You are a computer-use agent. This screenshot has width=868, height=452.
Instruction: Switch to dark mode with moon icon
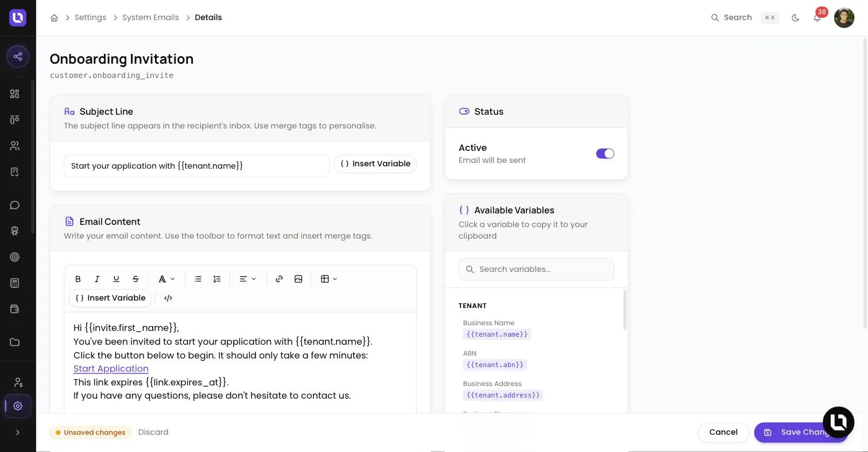pos(796,18)
